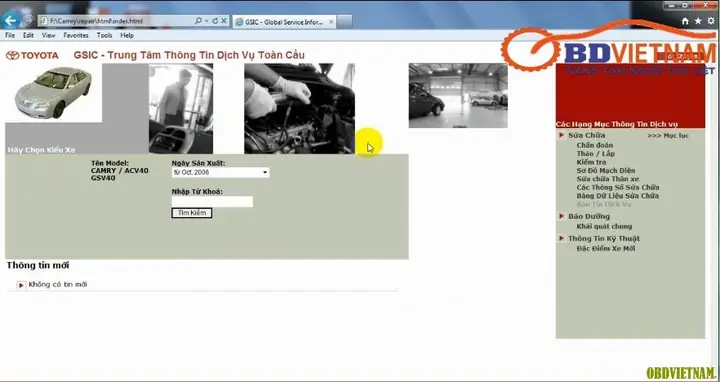Select the GSIC - Global Service Information tab
The width and height of the screenshot is (720, 382).
click(284, 22)
